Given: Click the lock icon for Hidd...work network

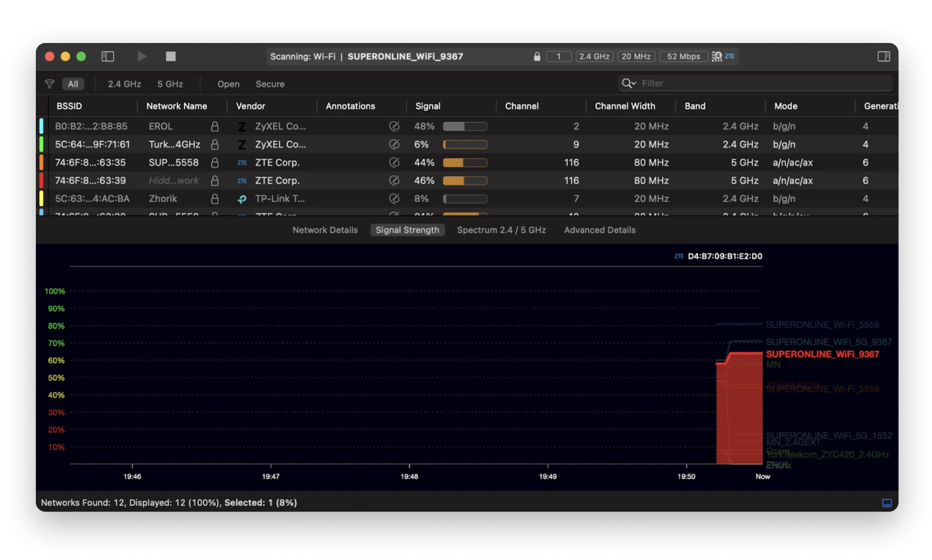Looking at the screenshot, I should click(214, 180).
